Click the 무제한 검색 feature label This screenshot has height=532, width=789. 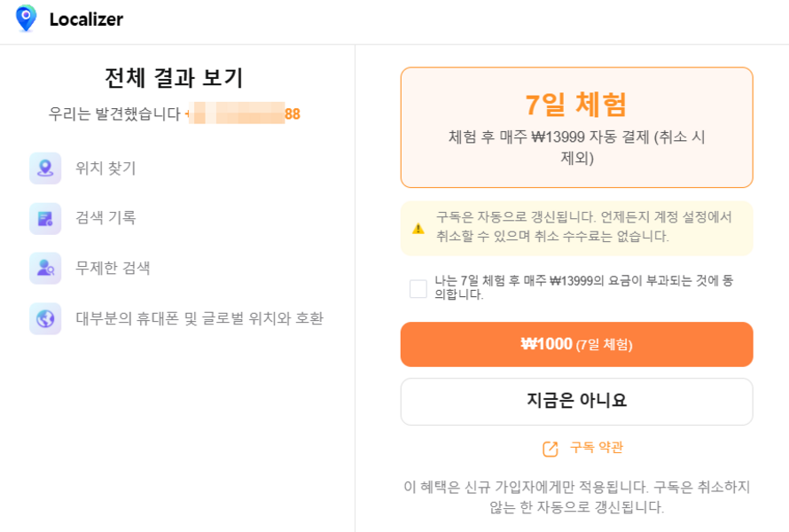point(113,268)
